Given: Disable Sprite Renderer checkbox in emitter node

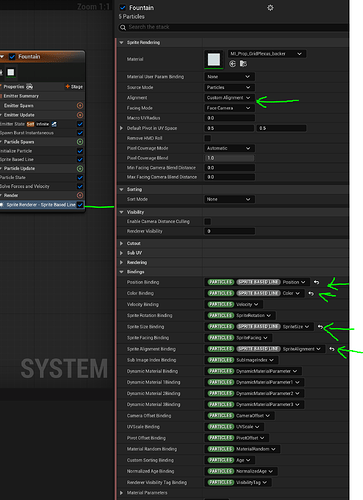Looking at the screenshot, I should click(x=80, y=205).
